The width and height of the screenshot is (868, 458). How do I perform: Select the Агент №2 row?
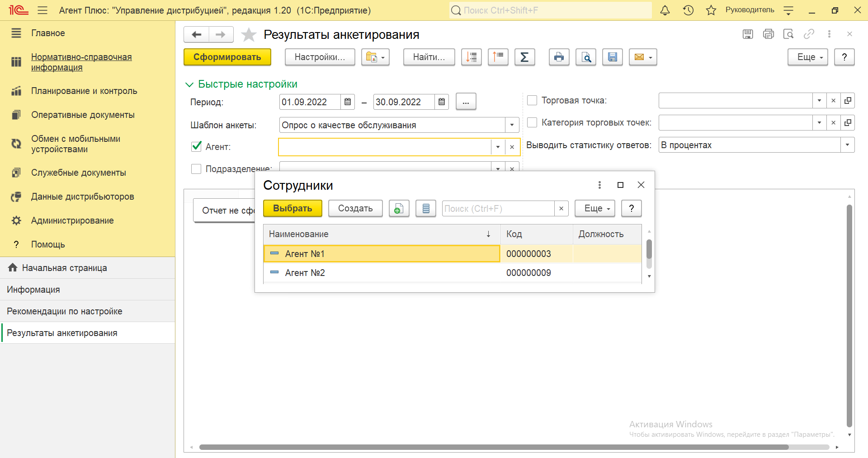(453, 273)
